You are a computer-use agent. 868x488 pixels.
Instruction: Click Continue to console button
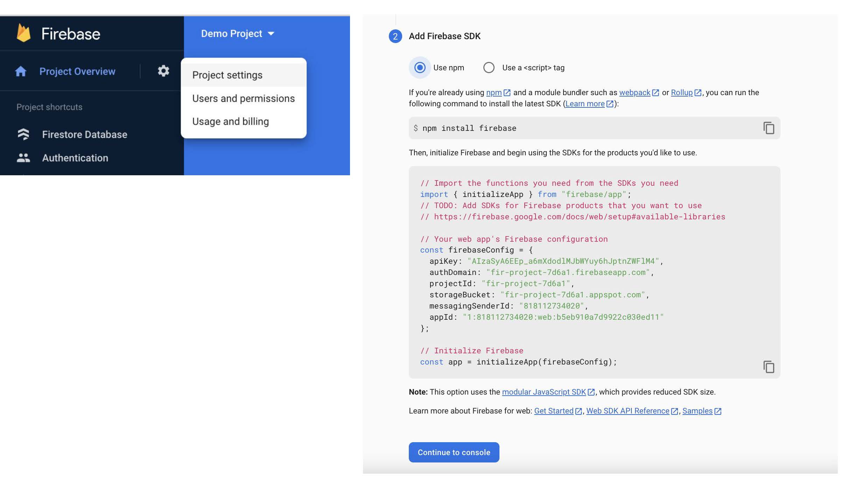[x=454, y=452]
